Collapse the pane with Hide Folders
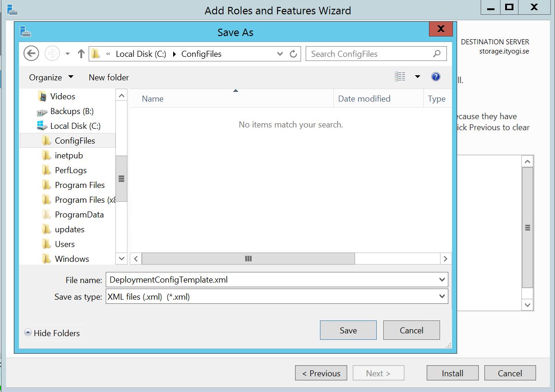Screen dimensions: 555x392 pos(52,333)
